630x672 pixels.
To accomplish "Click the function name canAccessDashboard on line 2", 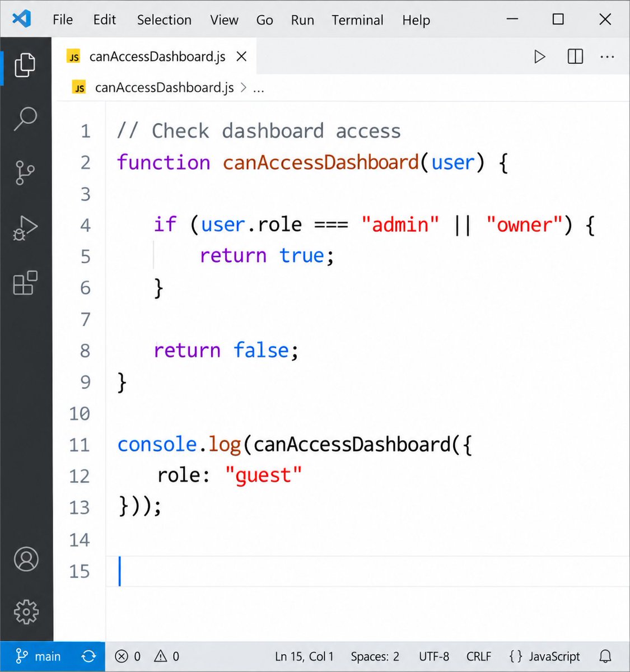I will coord(320,162).
